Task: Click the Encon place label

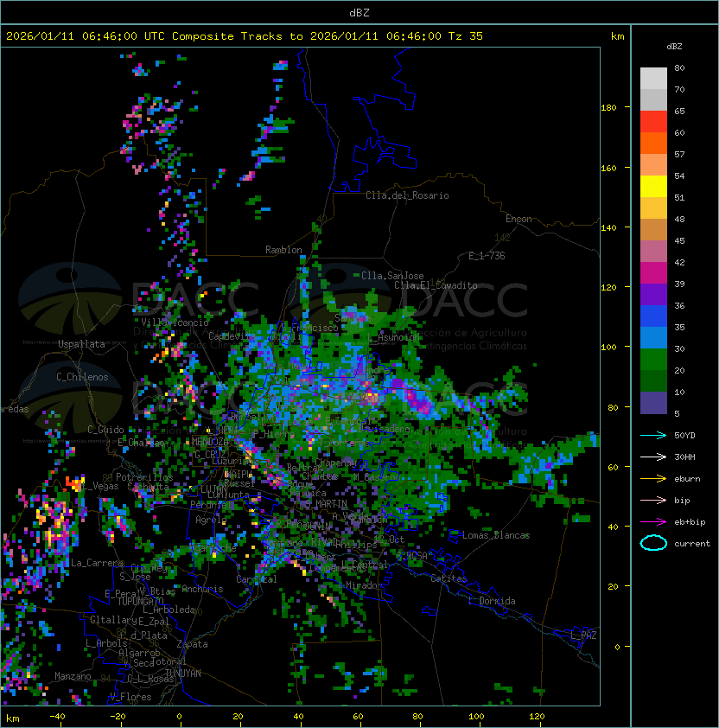Action: pyautogui.click(x=519, y=219)
